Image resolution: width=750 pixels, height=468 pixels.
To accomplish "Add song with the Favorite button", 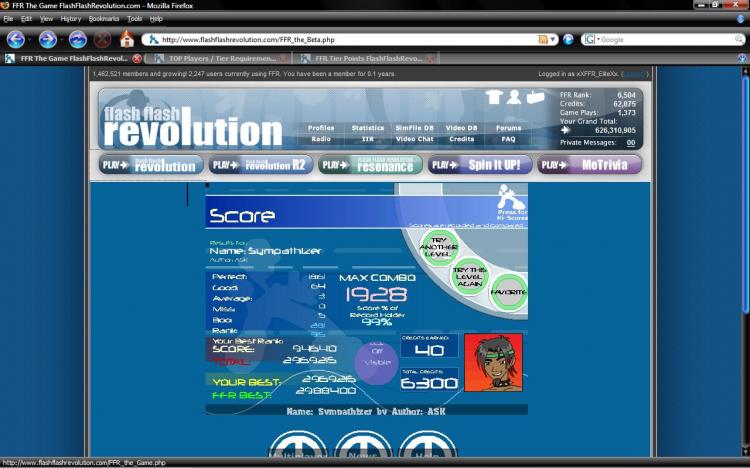I will point(508,292).
